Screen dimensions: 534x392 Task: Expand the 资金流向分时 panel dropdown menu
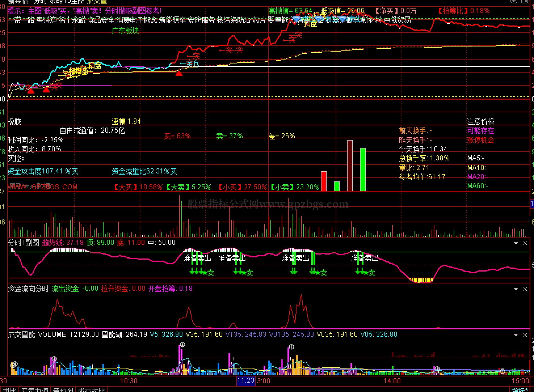pos(516,289)
